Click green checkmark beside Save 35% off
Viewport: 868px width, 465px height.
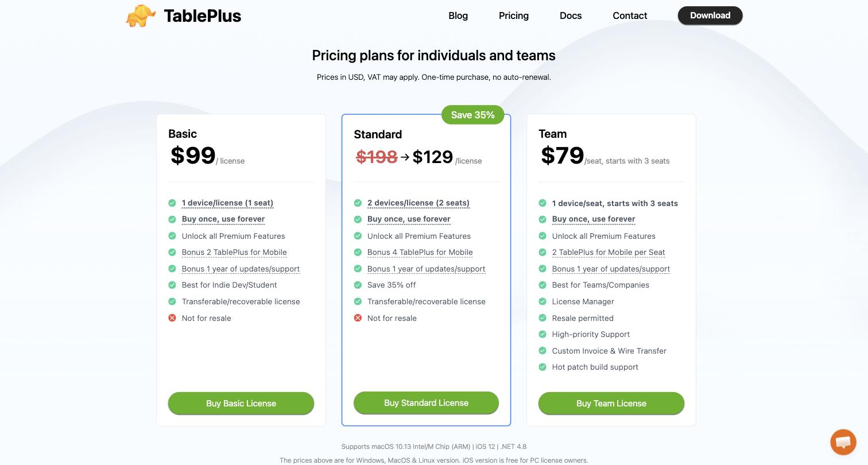coord(358,285)
